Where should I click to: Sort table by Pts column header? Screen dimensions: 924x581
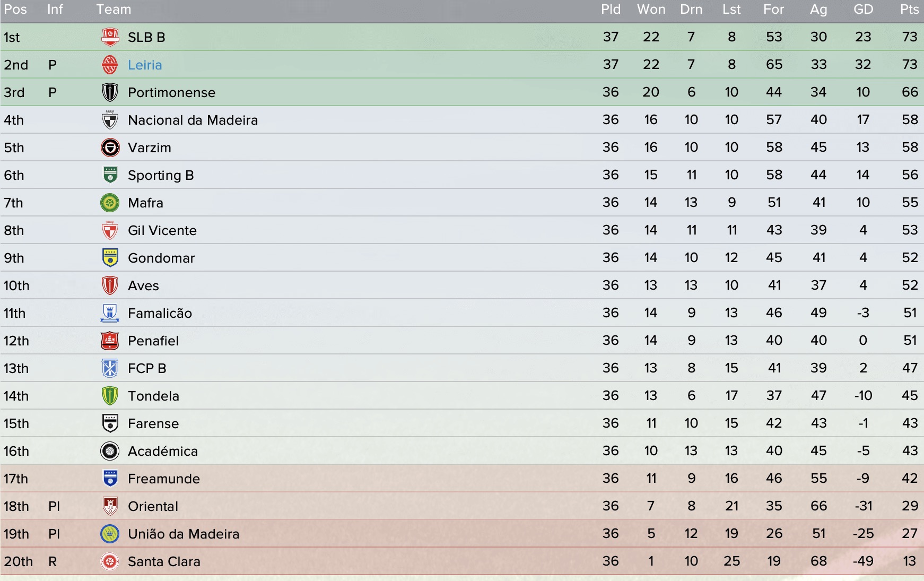tap(909, 10)
